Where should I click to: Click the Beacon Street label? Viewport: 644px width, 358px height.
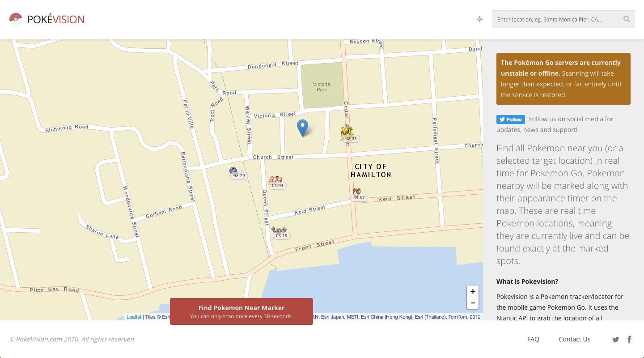367,43
